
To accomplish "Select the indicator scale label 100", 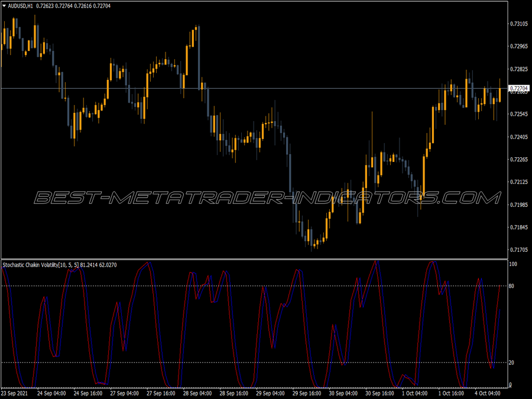I will coord(513,264).
